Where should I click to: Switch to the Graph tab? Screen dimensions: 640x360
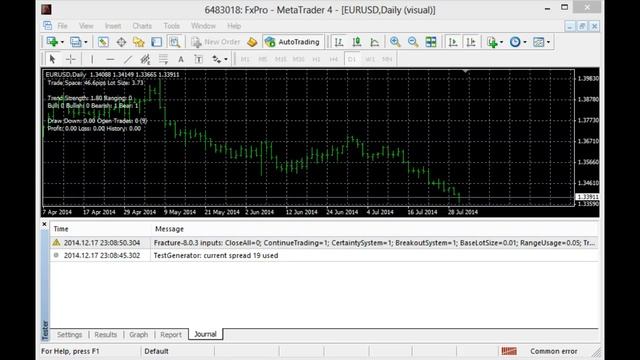pyautogui.click(x=138, y=334)
